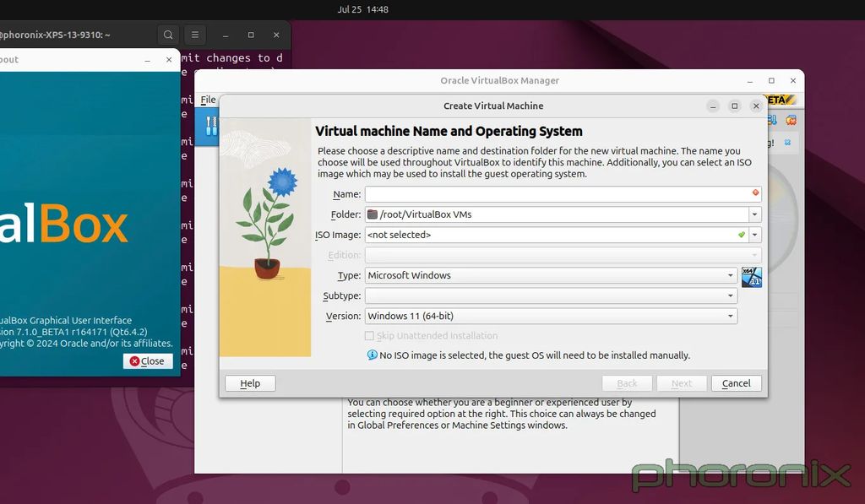Open the Type dropdown showing Microsoft Windows

pos(730,275)
